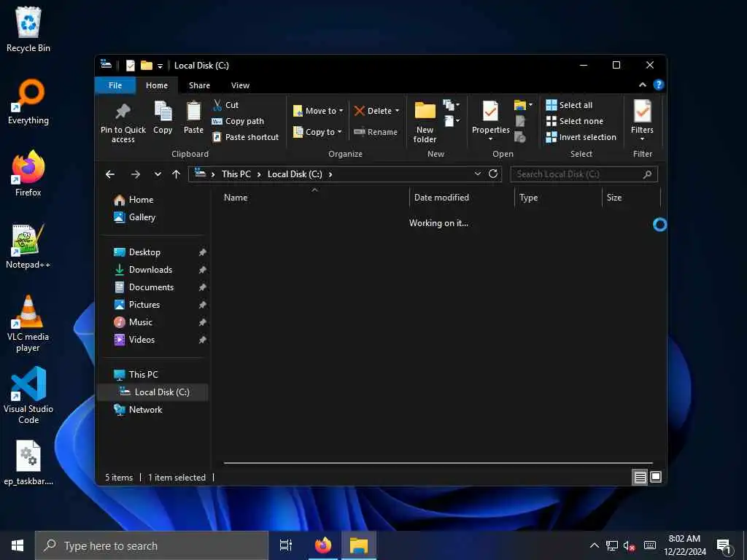This screenshot has height=560, width=747.
Task: Open the File tab
Action: pos(115,85)
